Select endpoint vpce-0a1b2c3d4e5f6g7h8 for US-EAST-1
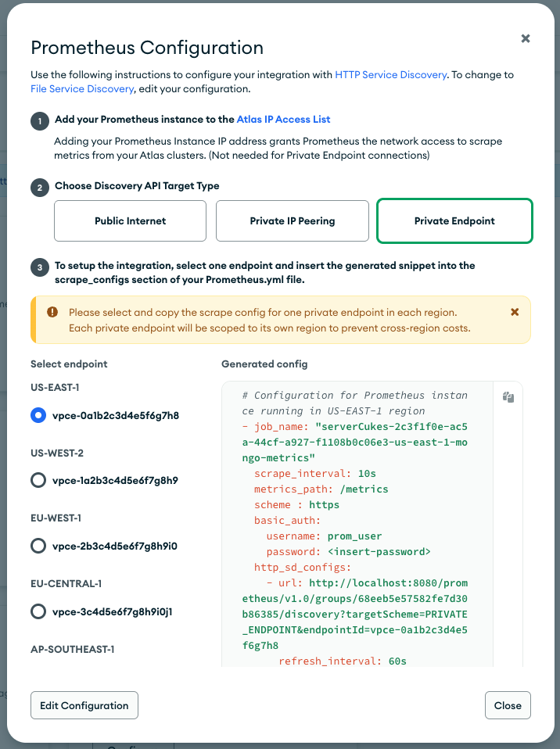Image resolution: width=560 pixels, height=749 pixels. 38,415
